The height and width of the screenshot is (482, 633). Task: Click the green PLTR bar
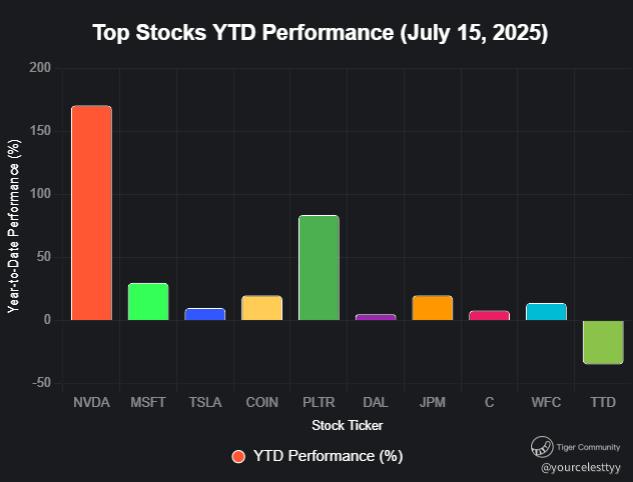click(x=318, y=268)
